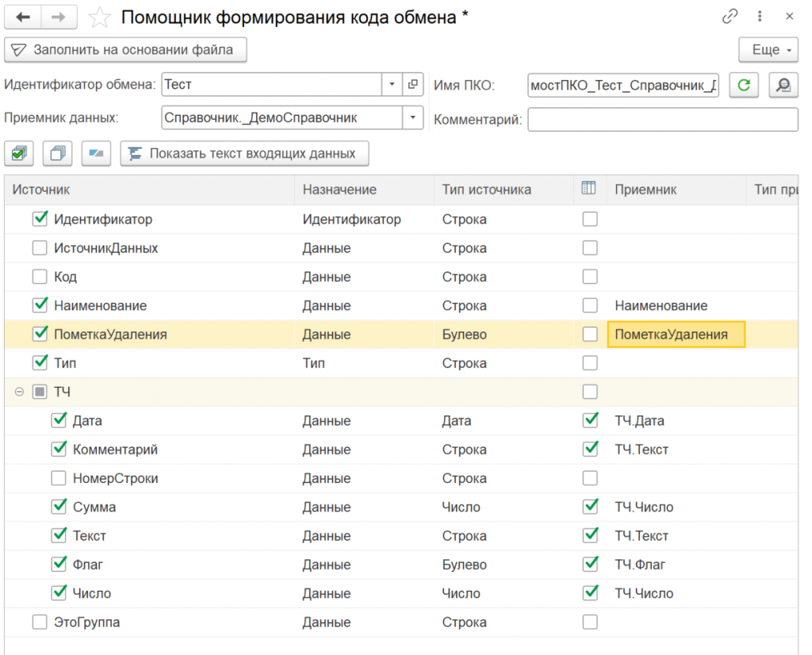Click the magnifier search icon beside Имя ПКО
Screen dimensions: 812x655
pyautogui.click(x=783, y=85)
